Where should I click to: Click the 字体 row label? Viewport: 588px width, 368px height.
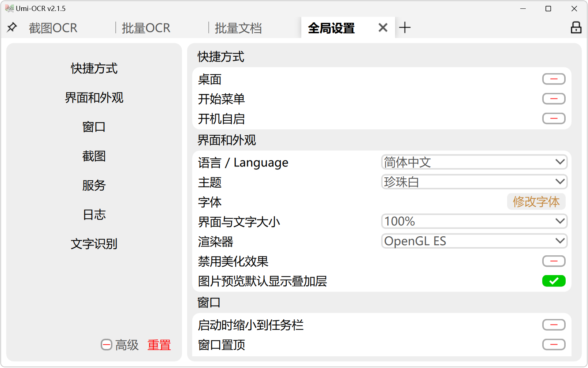click(210, 202)
